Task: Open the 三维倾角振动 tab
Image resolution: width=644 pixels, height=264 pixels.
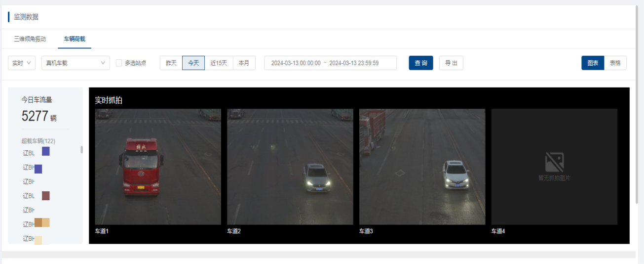Action: [x=30, y=39]
